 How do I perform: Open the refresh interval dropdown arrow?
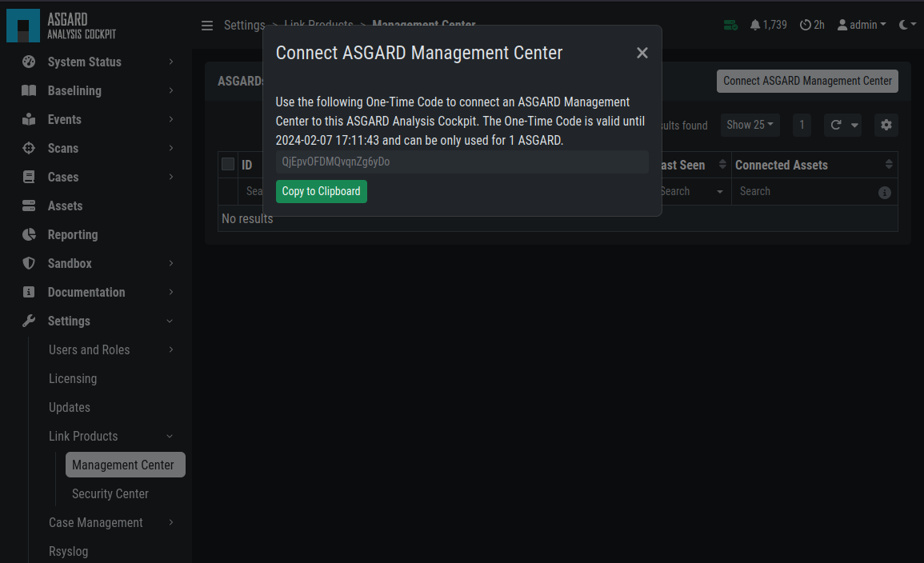[854, 125]
